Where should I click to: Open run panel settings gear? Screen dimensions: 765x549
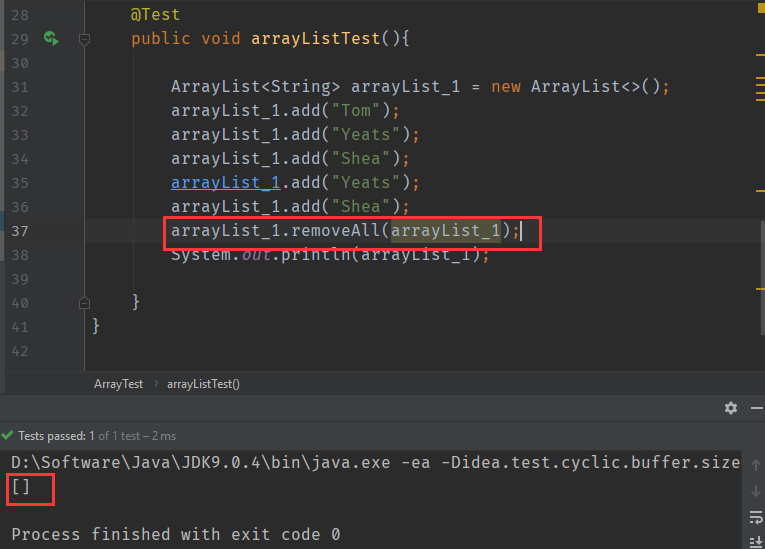730,408
